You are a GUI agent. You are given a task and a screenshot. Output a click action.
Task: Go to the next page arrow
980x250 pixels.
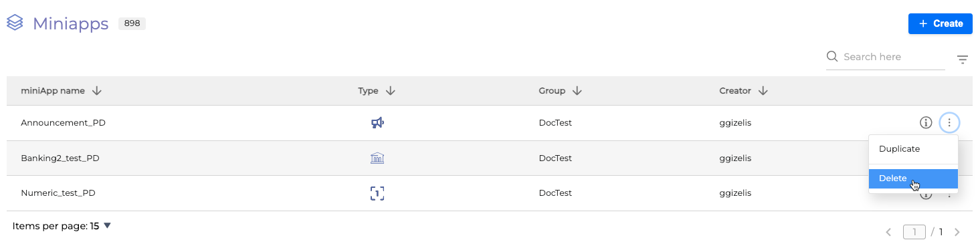pos(957,232)
